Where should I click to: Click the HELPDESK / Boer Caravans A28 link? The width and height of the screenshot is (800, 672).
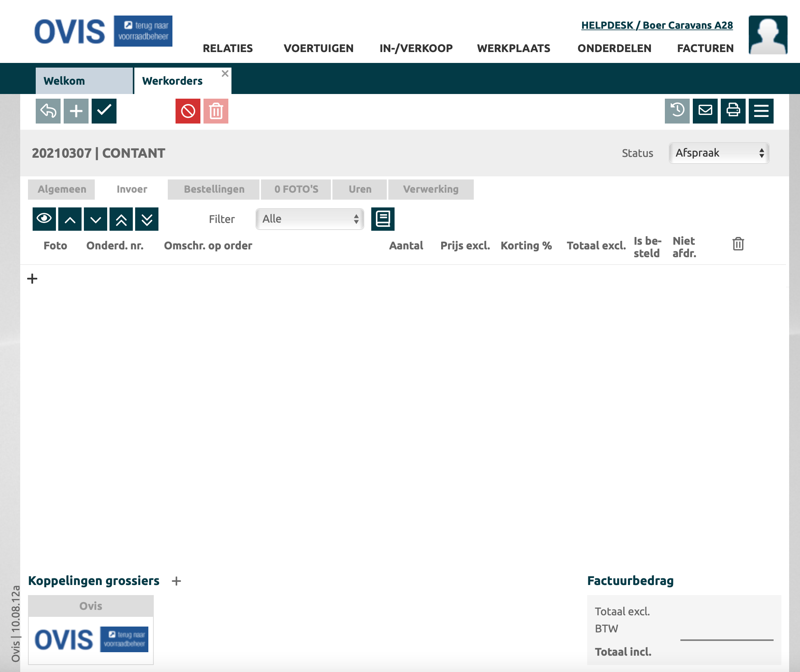coord(657,25)
